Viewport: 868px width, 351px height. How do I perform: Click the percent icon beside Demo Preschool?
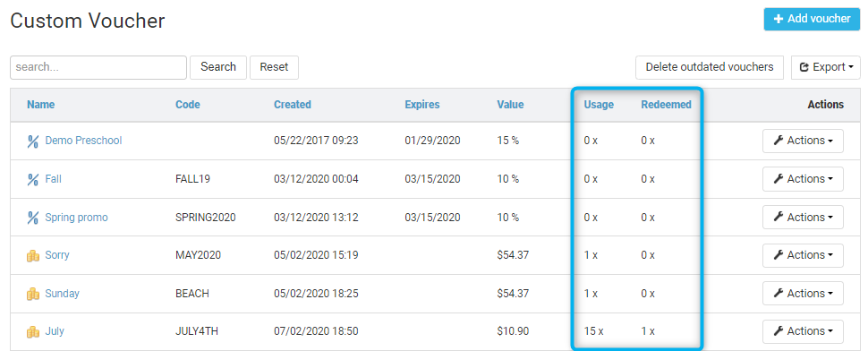[x=32, y=141]
